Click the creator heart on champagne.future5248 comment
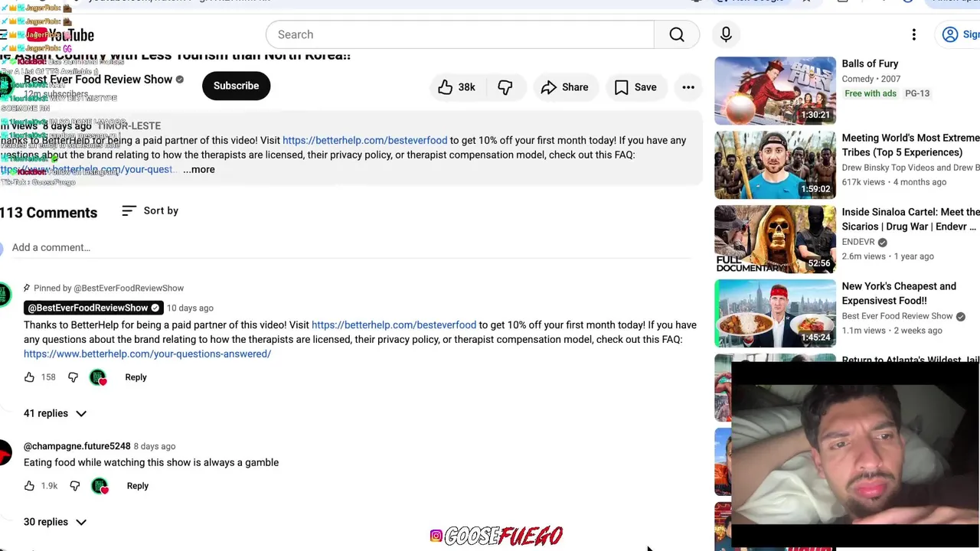 click(100, 486)
